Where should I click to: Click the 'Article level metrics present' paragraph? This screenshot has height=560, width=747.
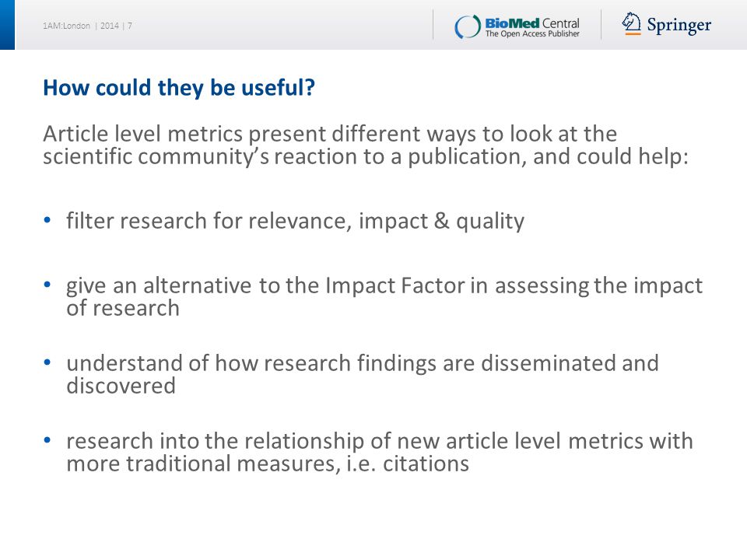coord(366,145)
